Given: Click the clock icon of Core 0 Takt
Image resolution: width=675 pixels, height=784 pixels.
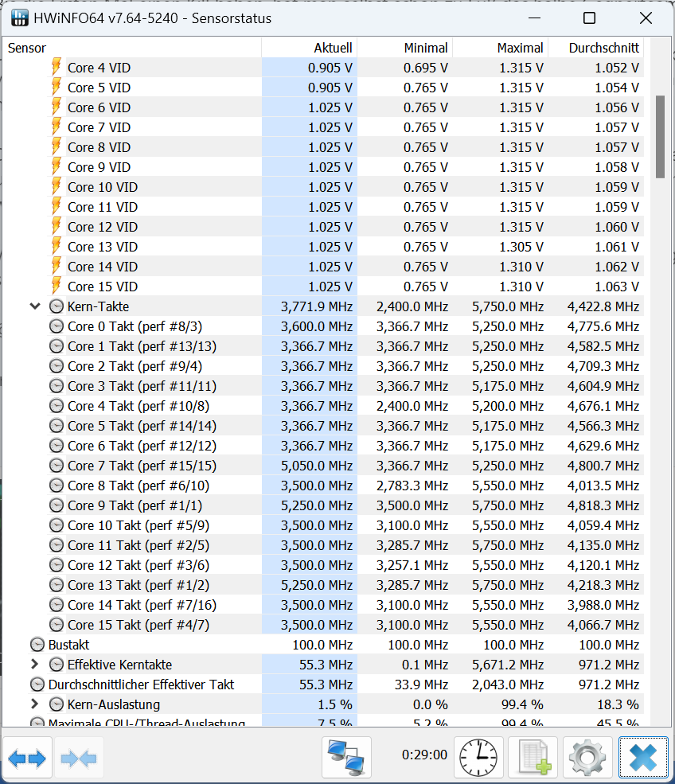Looking at the screenshot, I should [57, 326].
